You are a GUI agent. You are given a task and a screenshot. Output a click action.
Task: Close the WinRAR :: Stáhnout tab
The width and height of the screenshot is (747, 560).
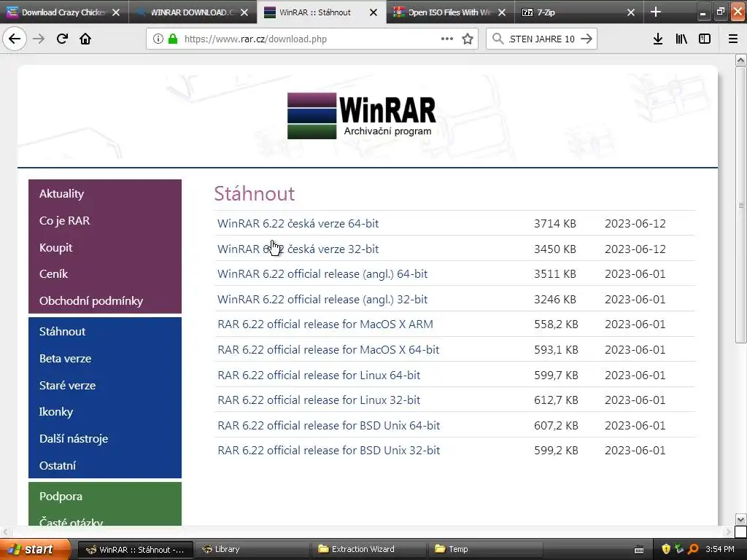[373, 12]
